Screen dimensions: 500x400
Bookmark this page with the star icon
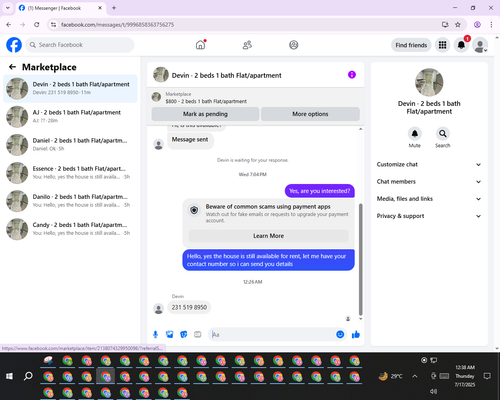point(458,24)
